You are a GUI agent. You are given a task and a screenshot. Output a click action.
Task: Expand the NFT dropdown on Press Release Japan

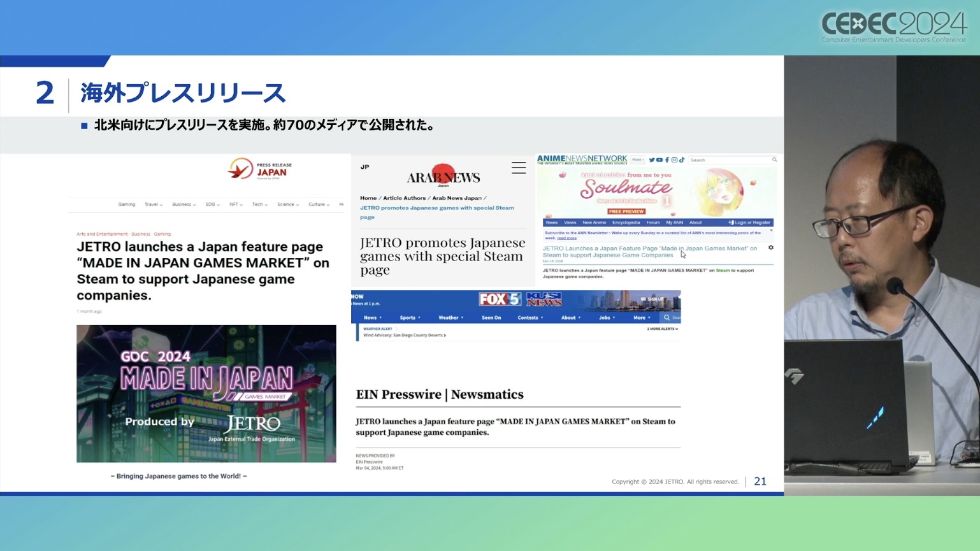[236, 204]
